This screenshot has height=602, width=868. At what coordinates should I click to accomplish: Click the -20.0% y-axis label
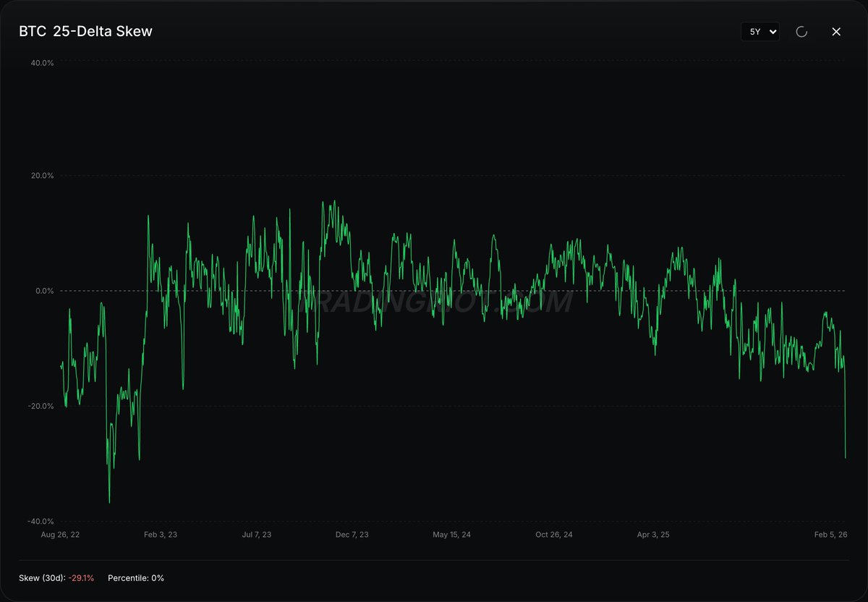[41, 406]
